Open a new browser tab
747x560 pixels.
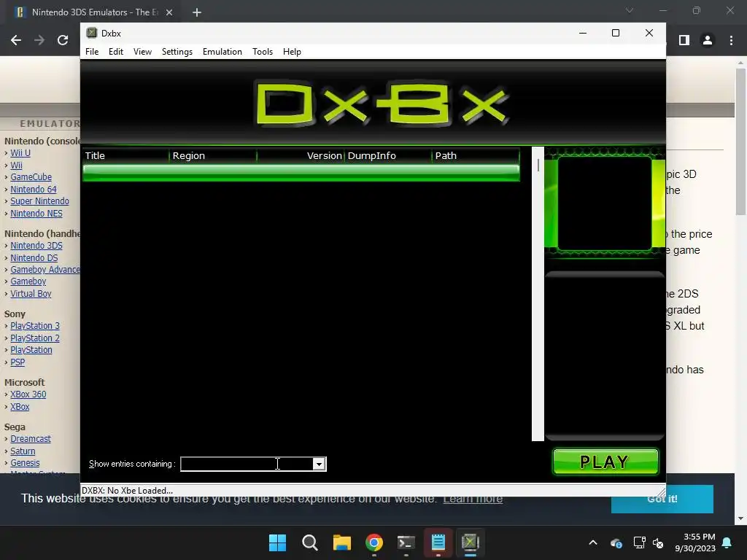click(197, 12)
